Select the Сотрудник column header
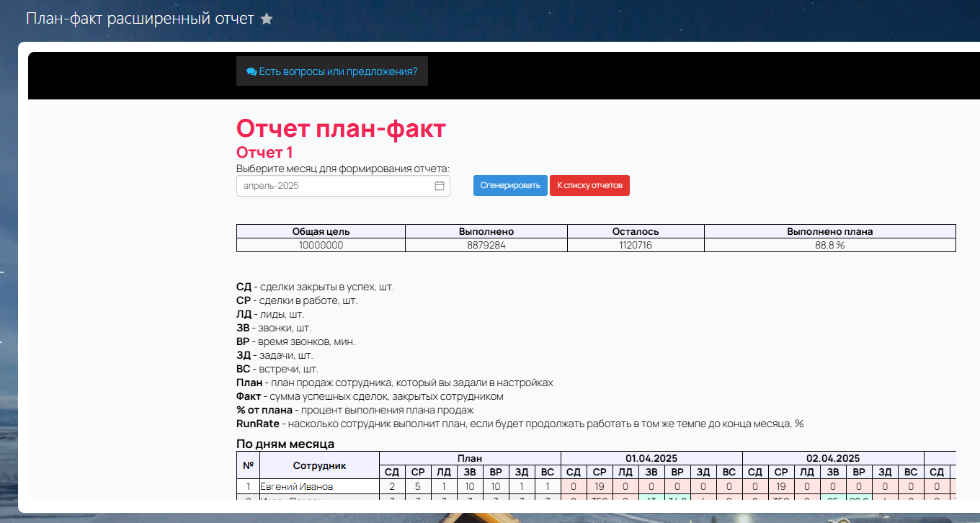 [x=319, y=465]
